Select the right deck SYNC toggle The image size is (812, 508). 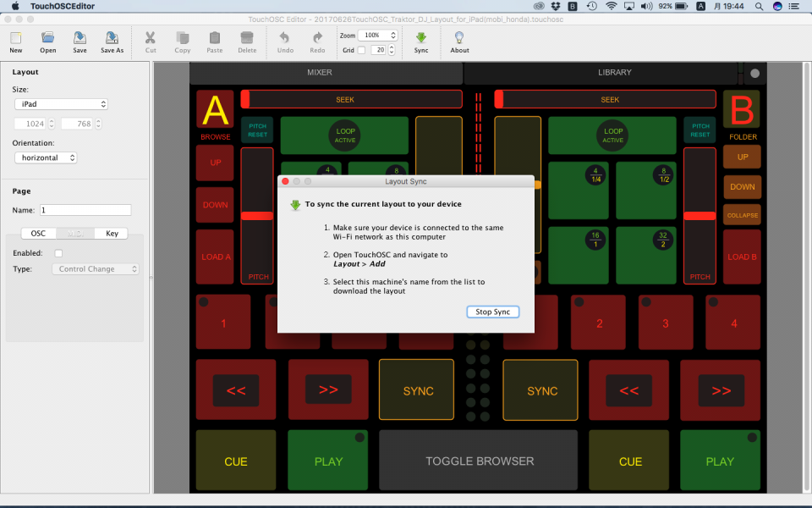[x=540, y=389]
